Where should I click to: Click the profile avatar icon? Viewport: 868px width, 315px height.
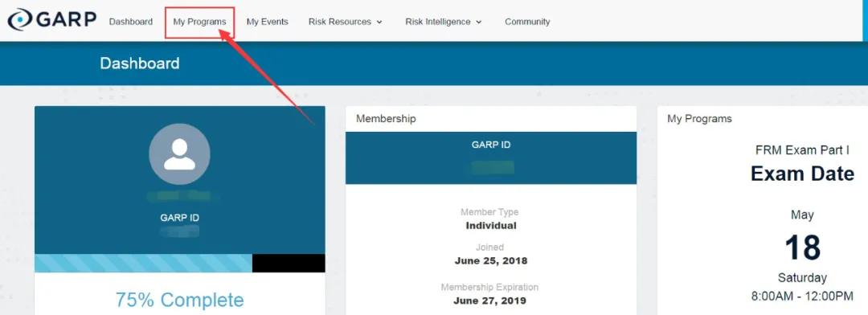click(x=179, y=154)
